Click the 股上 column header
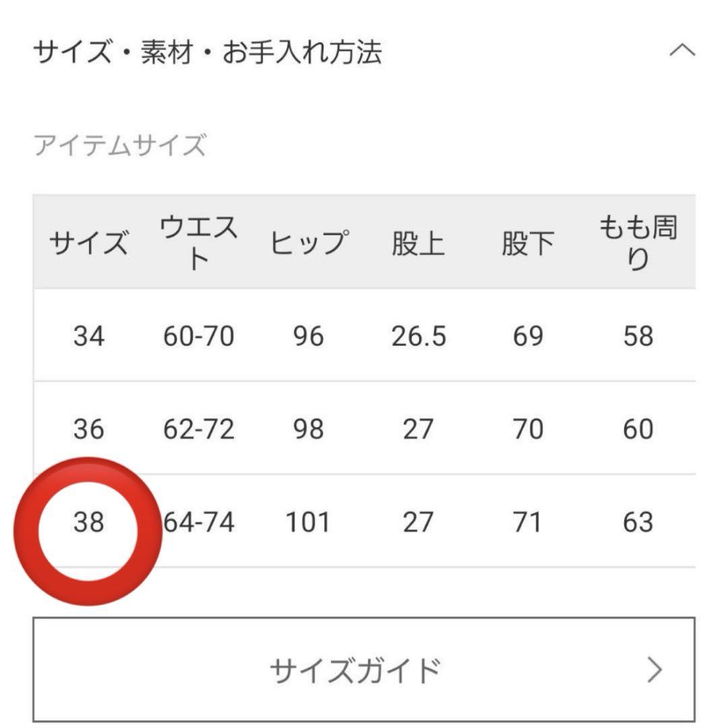728x728 pixels. tap(419, 243)
